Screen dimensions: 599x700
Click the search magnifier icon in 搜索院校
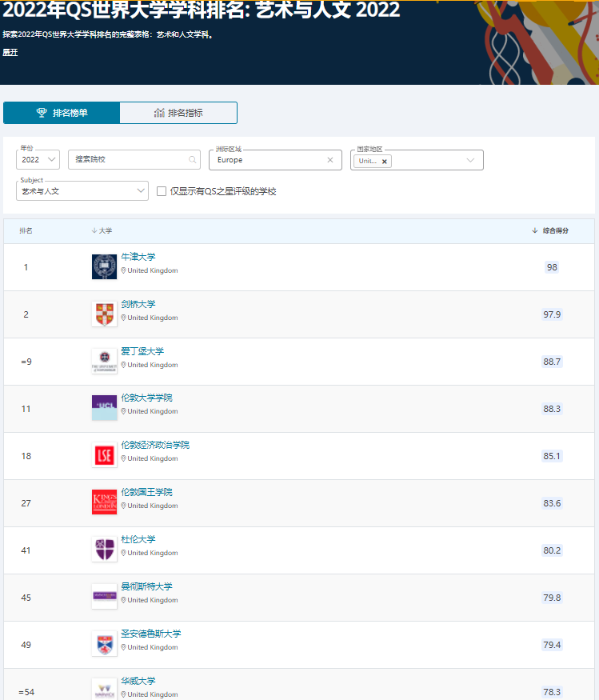click(x=193, y=160)
